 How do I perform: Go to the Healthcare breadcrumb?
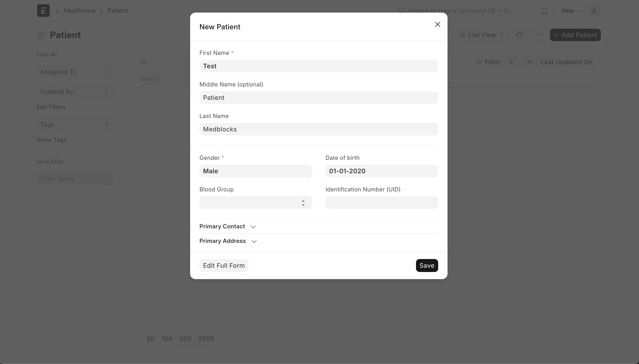click(79, 11)
